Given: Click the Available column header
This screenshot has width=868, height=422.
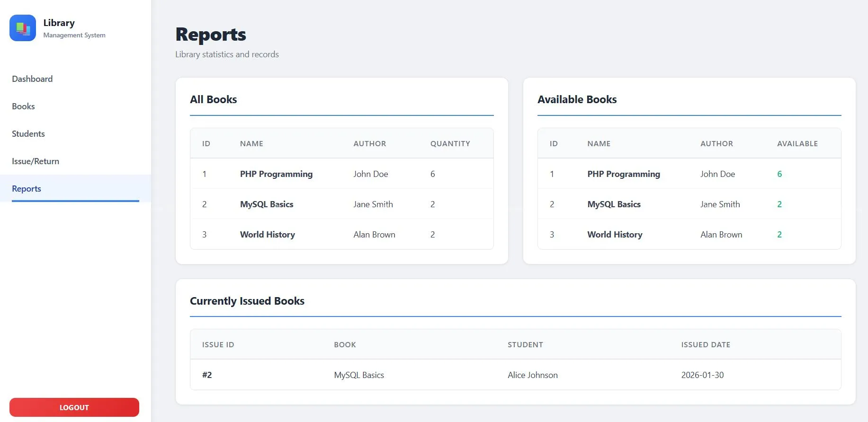Looking at the screenshot, I should (x=797, y=144).
